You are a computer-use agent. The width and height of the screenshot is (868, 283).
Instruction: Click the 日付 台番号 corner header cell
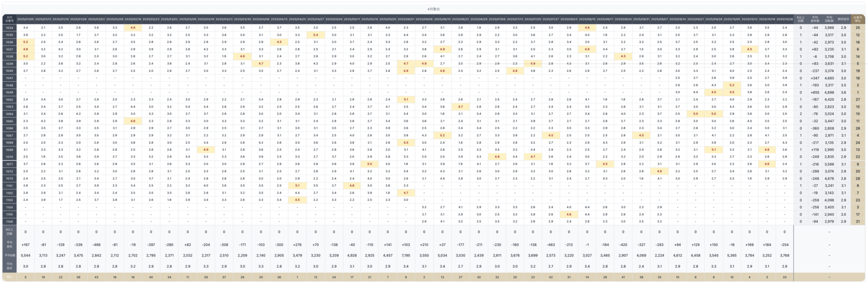point(9,19)
